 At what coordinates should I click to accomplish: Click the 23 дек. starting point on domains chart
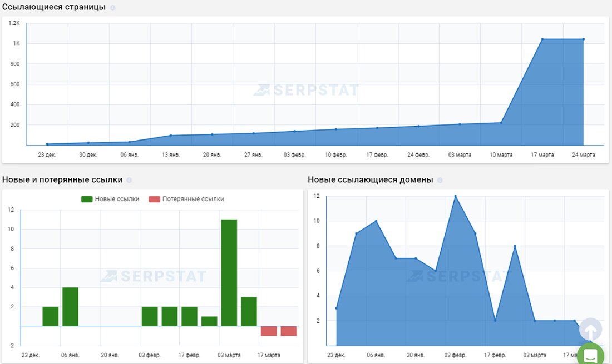(337, 308)
